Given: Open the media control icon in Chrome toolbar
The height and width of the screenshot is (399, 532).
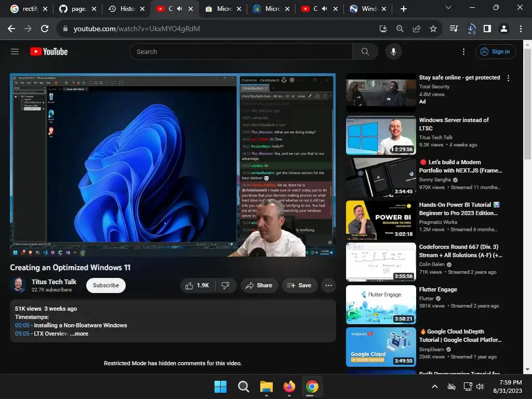Looking at the screenshot, I should pyautogui.click(x=454, y=29).
